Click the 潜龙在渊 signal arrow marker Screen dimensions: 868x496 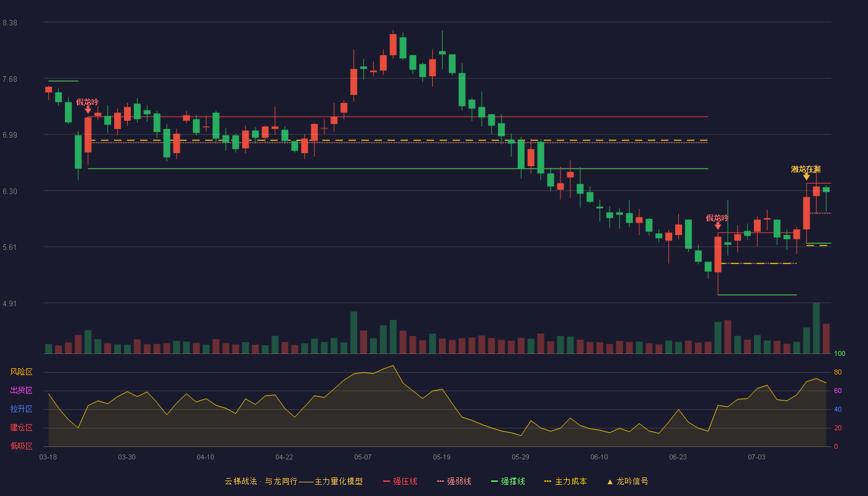806,177
